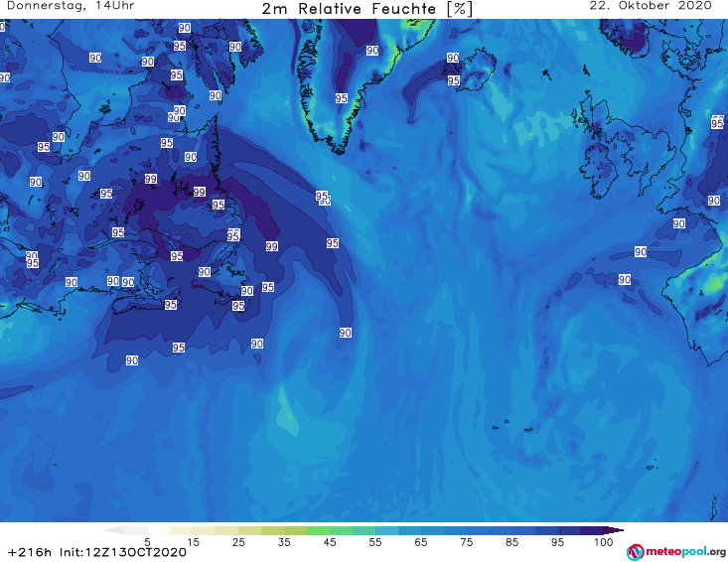The height and width of the screenshot is (562, 728).
Task: Click the "Donnerstag, 14Uhr" time label
Action: [x=71, y=6]
